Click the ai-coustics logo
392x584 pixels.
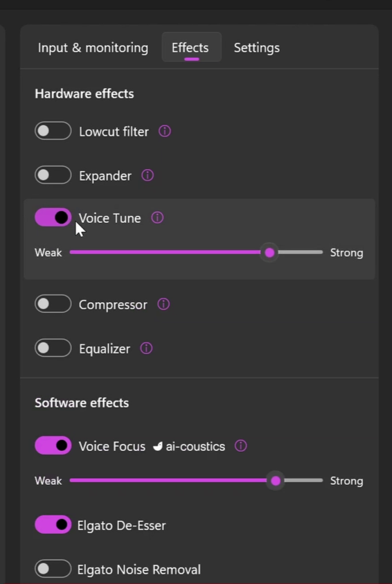158,446
